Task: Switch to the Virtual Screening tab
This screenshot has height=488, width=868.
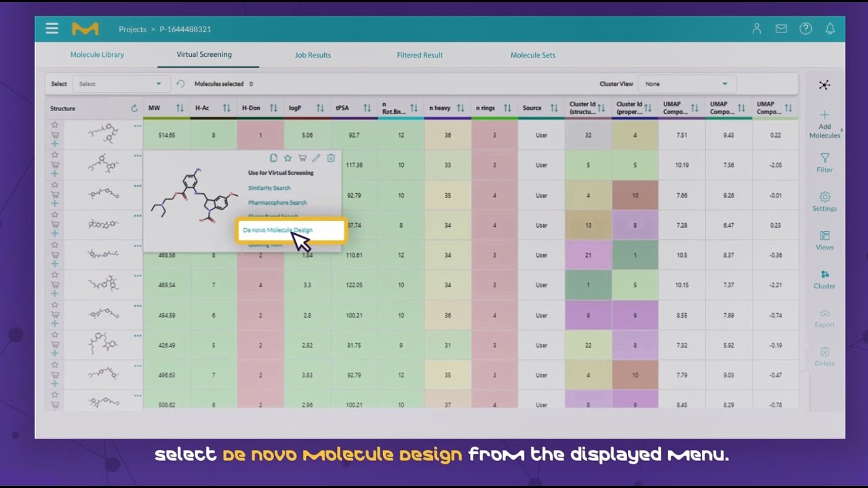Action: click(x=204, y=54)
